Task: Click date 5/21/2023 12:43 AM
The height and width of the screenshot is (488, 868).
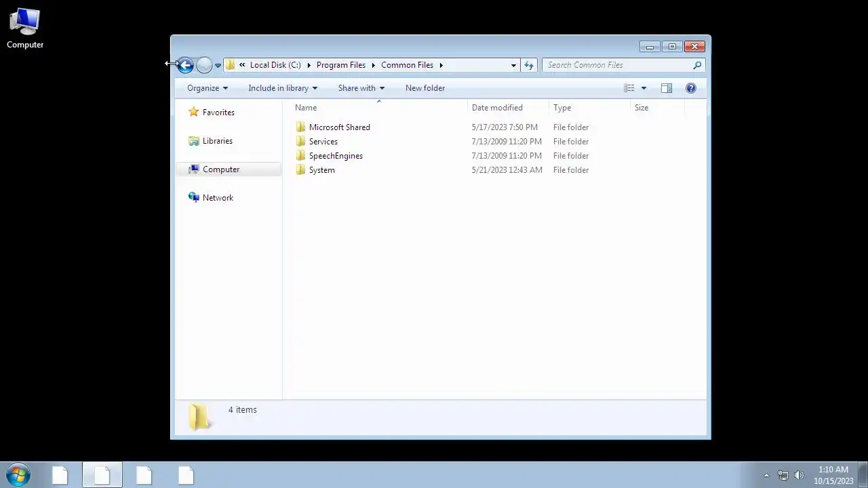Action: 507,170
